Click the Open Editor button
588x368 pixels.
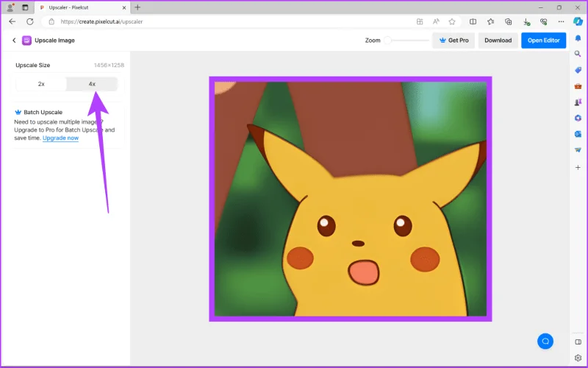tap(543, 40)
